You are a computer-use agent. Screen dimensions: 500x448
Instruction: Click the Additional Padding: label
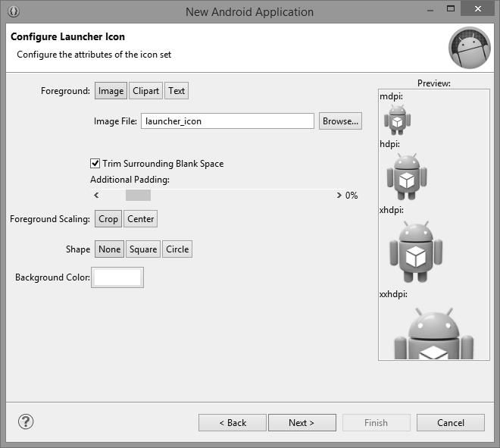130,180
